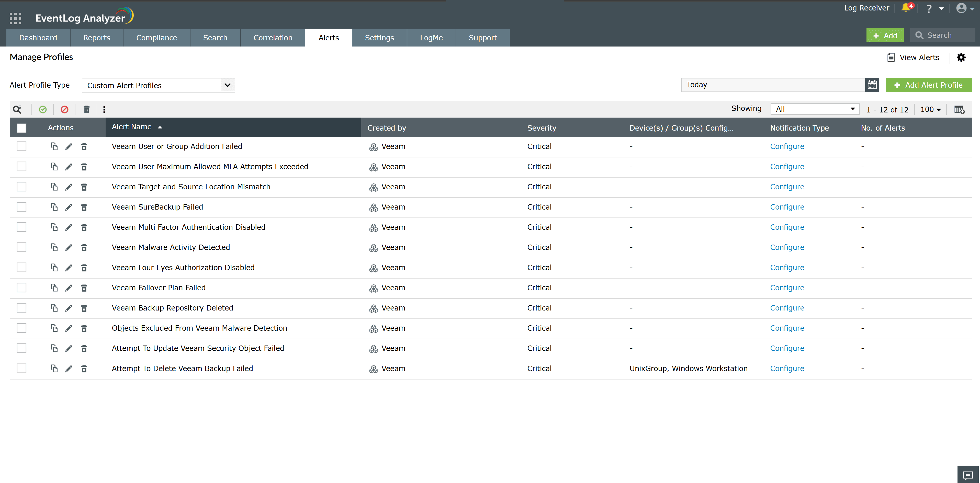This screenshot has height=483, width=980.
Task: Tick checkbox for Attempt To Delete Veeam Backup Failed
Action: tap(22, 368)
